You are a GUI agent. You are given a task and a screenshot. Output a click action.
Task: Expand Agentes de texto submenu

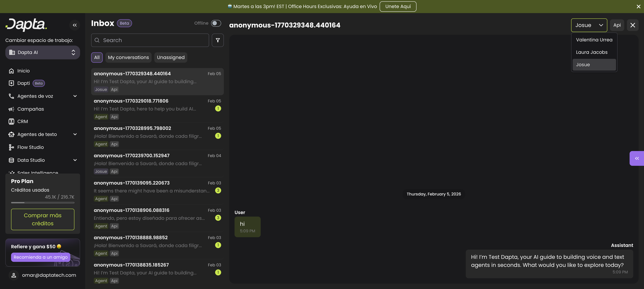75,134
